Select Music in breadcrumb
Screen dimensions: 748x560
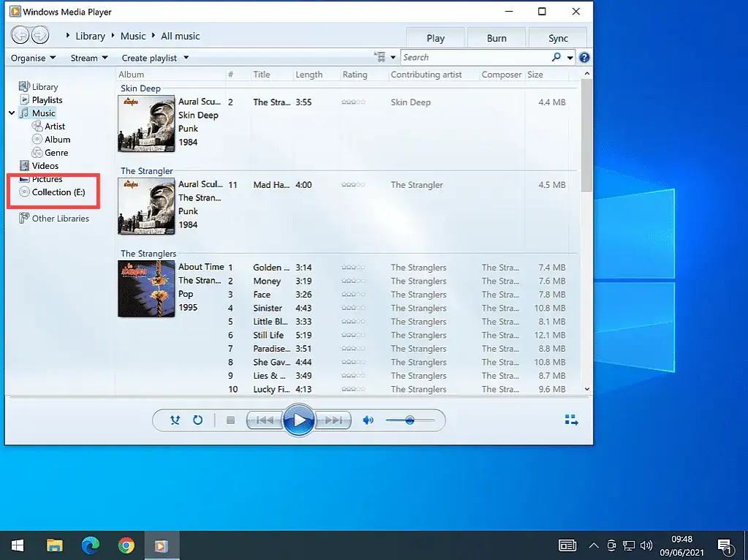(x=133, y=37)
